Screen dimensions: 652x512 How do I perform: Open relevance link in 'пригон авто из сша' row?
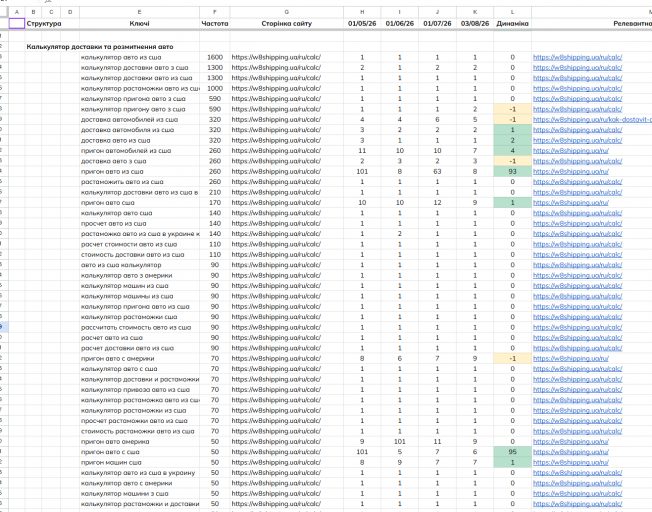pos(570,172)
